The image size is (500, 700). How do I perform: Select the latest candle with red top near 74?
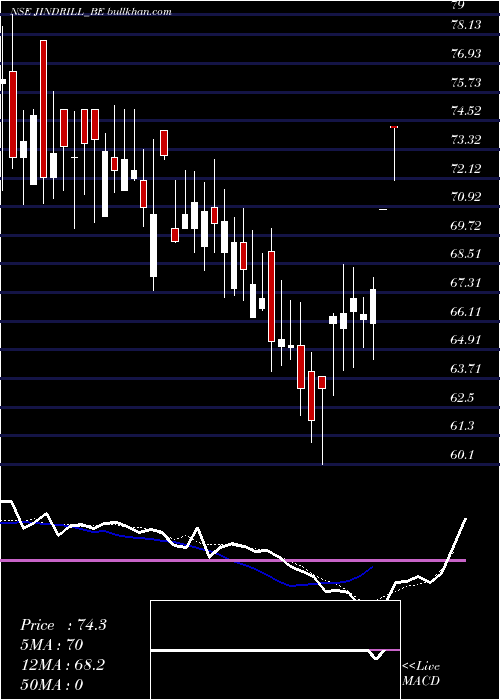(394, 154)
